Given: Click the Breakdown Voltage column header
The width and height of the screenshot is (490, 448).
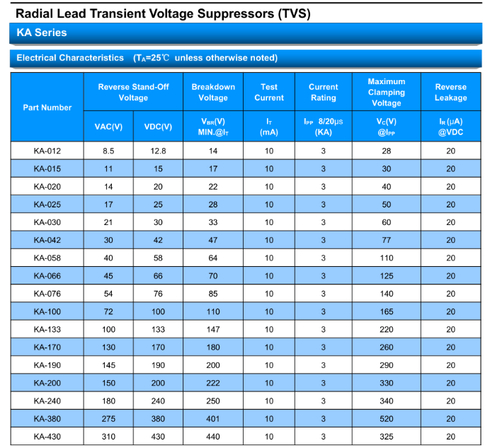Looking at the screenshot, I should click(213, 92).
